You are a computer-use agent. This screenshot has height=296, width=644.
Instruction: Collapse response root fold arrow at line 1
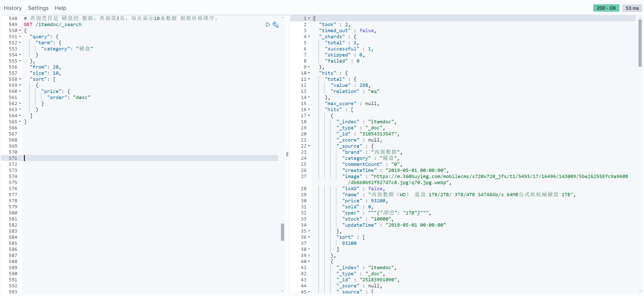pyautogui.click(x=309, y=18)
